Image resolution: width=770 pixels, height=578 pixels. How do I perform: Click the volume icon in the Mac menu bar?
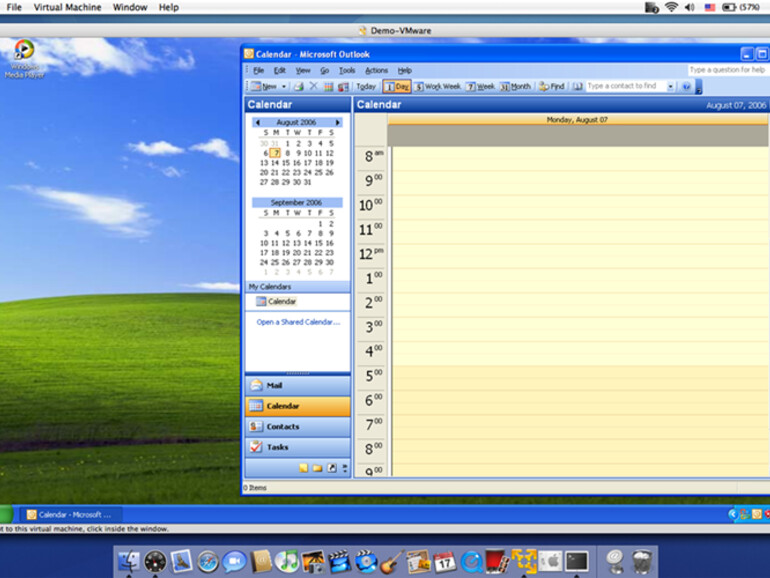[x=689, y=7]
